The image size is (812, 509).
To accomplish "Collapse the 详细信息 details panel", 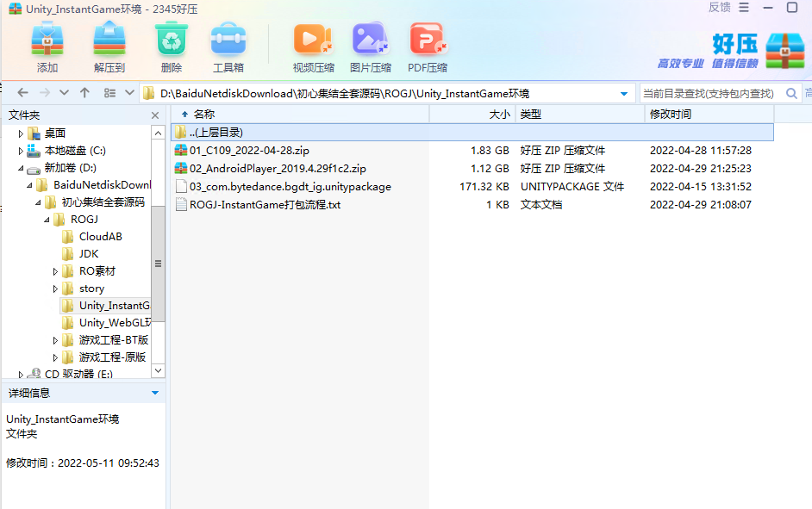I will pos(155,393).
